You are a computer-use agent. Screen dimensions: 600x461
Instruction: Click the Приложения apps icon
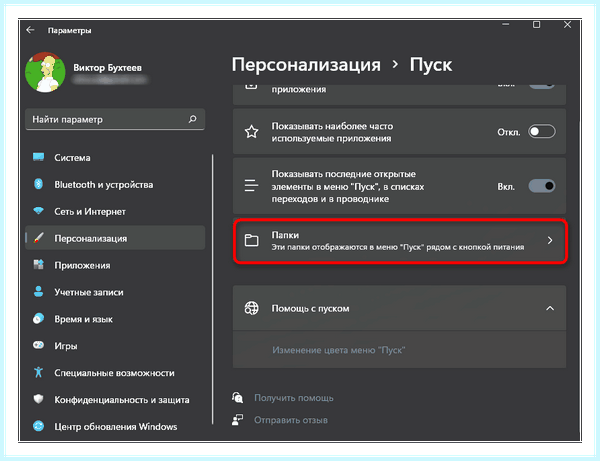coord(38,265)
